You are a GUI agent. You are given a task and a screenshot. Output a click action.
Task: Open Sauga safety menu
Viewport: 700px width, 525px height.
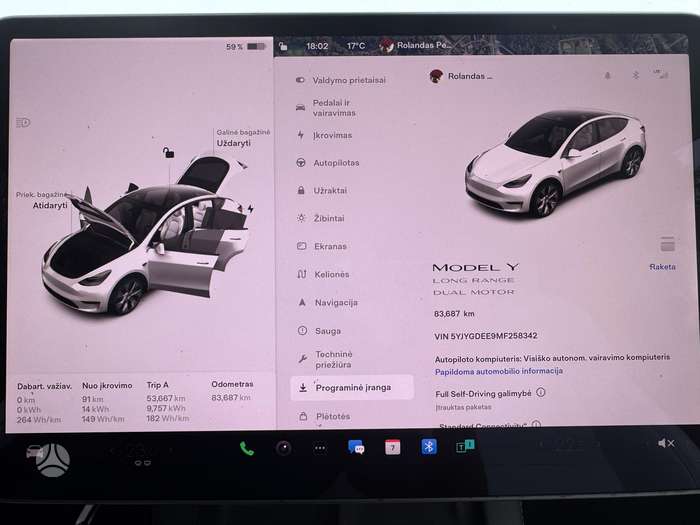[x=320, y=331]
